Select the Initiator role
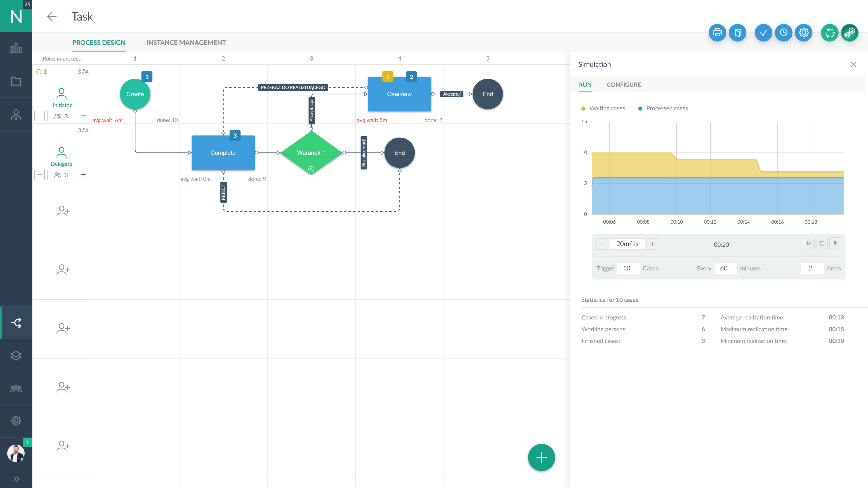The image size is (868, 488). [x=62, y=98]
